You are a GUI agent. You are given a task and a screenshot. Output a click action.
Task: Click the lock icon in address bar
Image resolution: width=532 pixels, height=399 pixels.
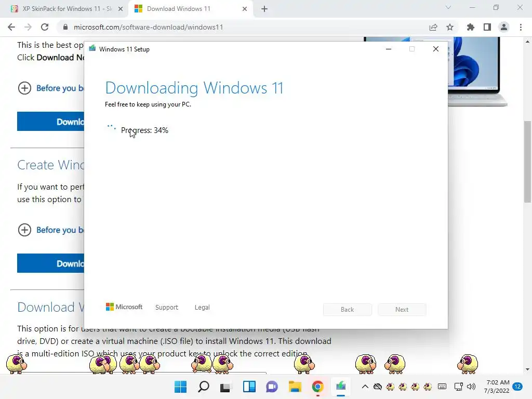[x=65, y=27]
